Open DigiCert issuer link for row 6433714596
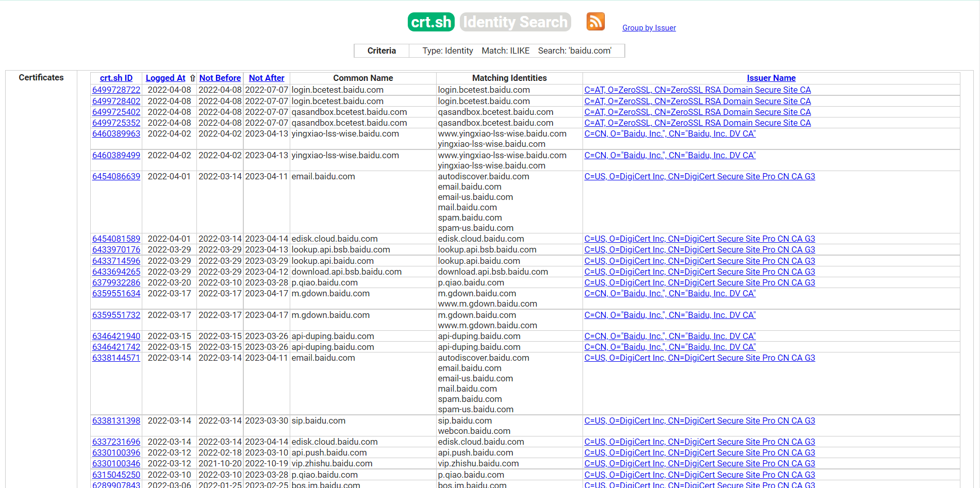This screenshot has width=980, height=488. coord(700,261)
